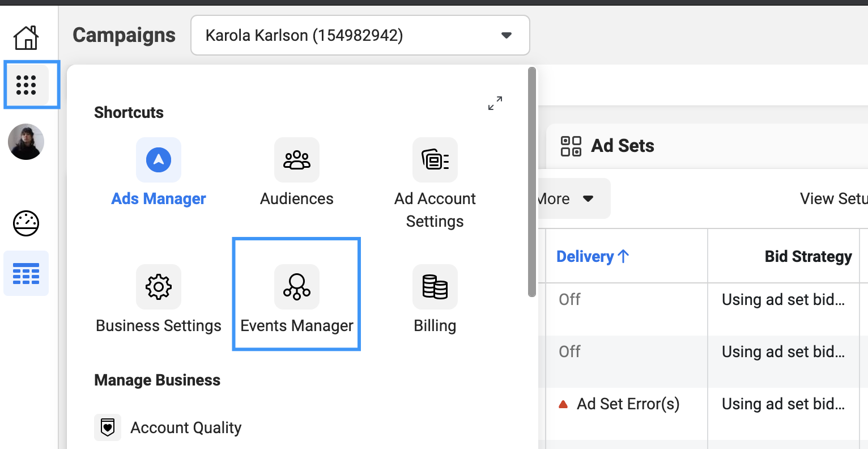Click the Bid Strategy column header
The height and width of the screenshot is (449, 868).
tap(808, 257)
